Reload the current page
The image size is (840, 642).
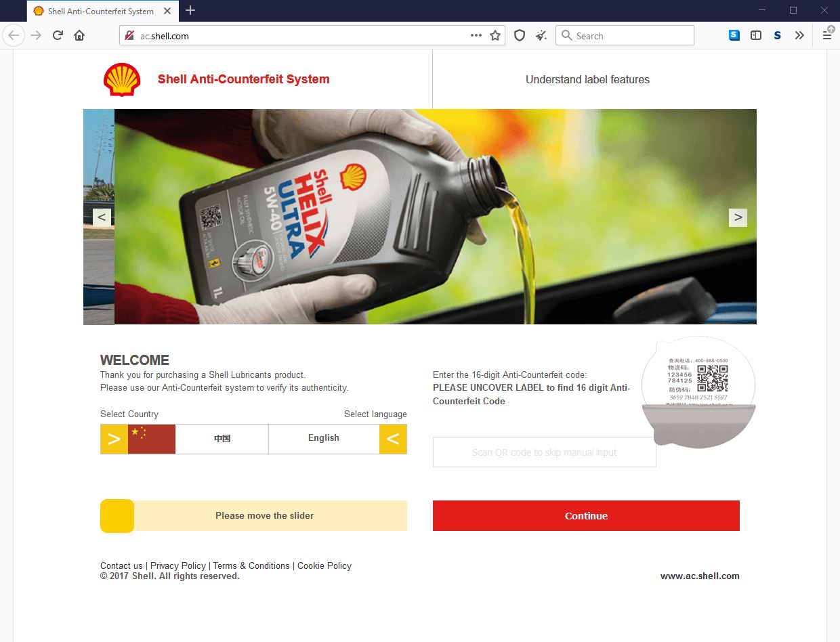(58, 35)
